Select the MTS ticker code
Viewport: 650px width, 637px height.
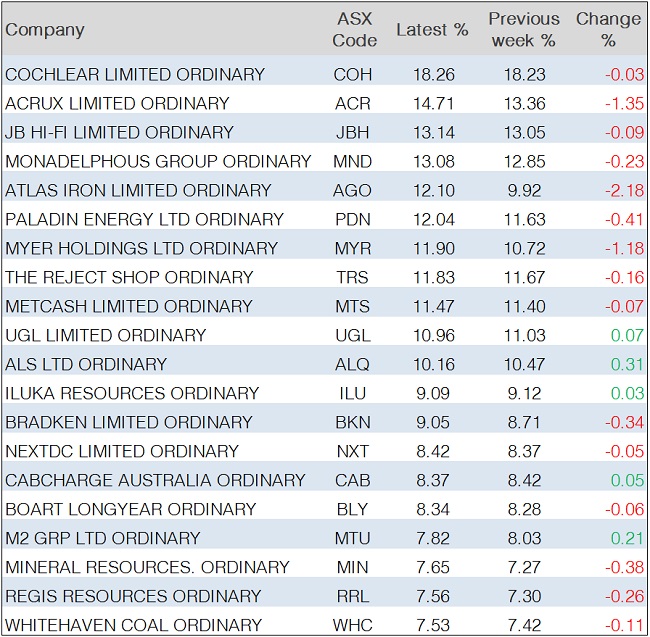(x=352, y=306)
